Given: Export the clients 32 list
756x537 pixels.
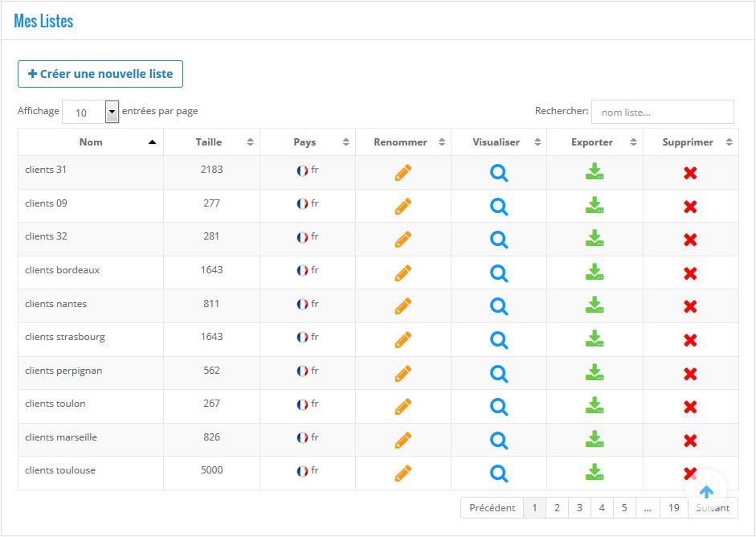Looking at the screenshot, I should (595, 238).
